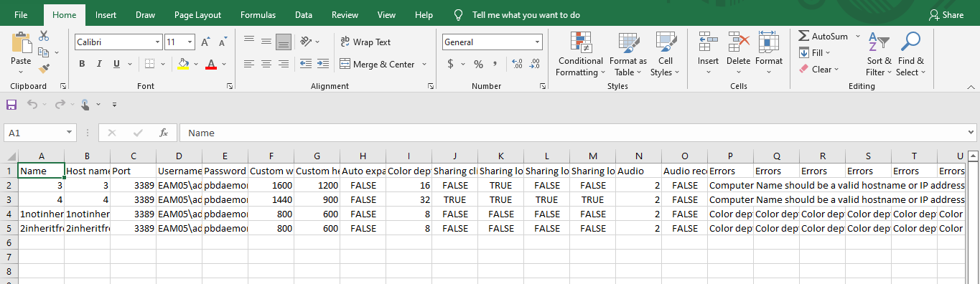Open the File tab
The width and height of the screenshot is (980, 284).
[x=22, y=14]
